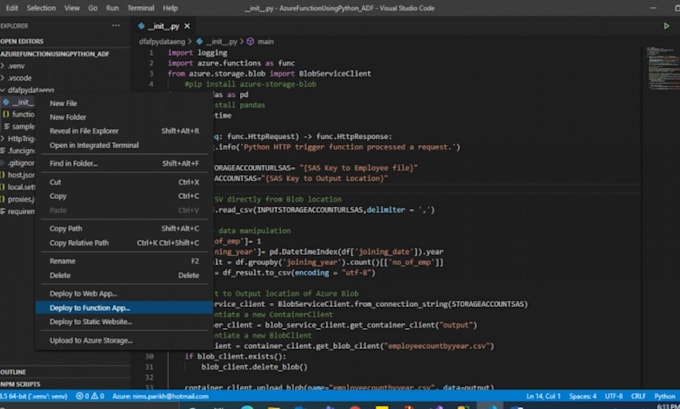The image size is (680, 409).
Task: Click the greyed Paste entry
Action: tap(124, 210)
